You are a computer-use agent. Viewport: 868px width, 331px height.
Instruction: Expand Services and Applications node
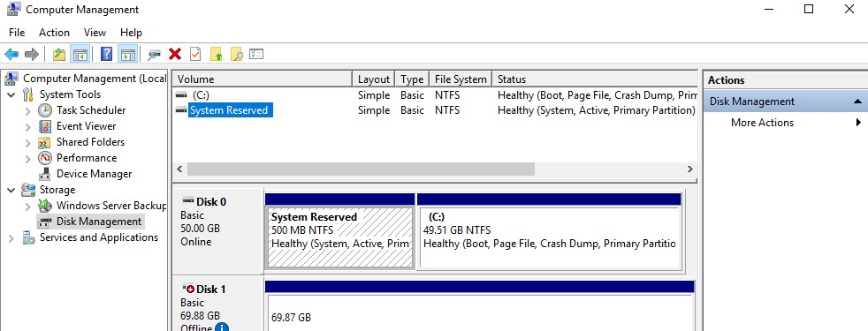click(x=11, y=238)
